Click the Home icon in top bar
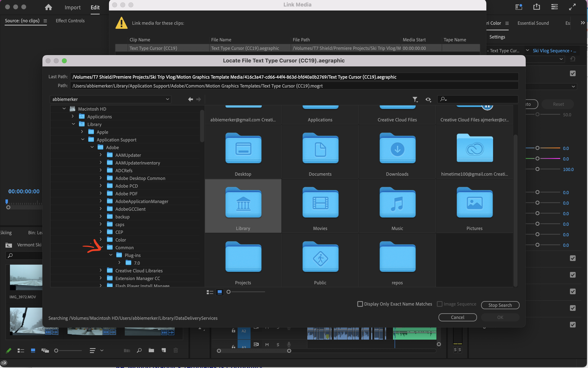The image size is (588, 368). (48, 7)
